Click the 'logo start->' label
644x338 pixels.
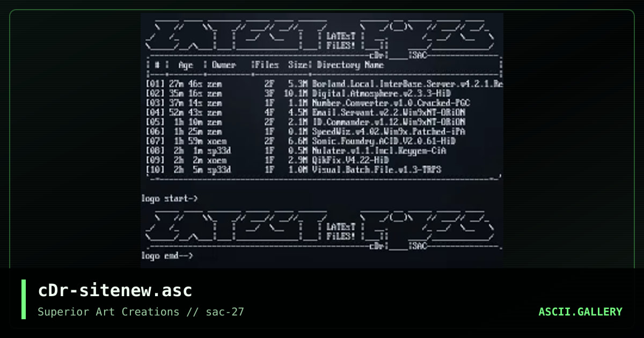[170, 199]
